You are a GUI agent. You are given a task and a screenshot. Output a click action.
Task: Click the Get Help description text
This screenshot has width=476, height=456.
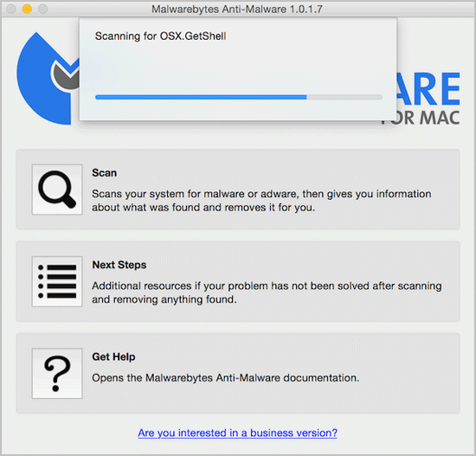pos(226,378)
